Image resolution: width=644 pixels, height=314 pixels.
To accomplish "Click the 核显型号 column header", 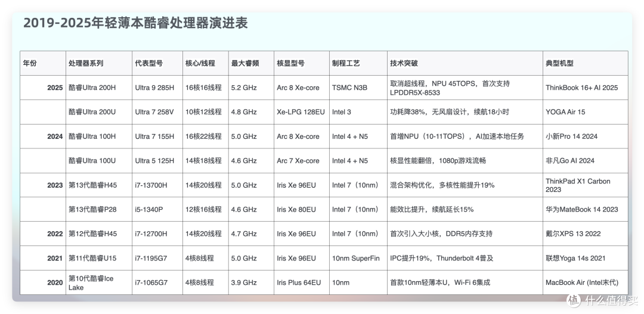I will (x=302, y=63).
